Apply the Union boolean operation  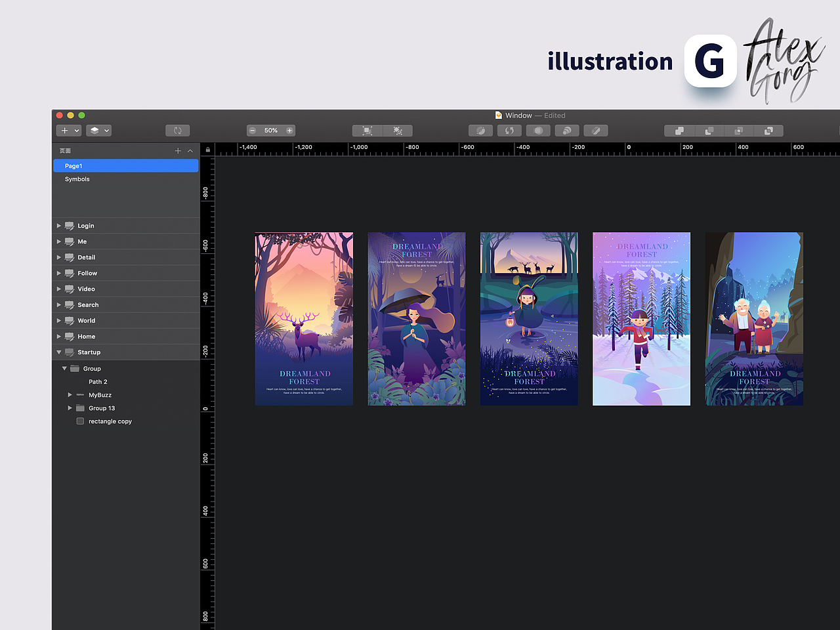coord(679,131)
